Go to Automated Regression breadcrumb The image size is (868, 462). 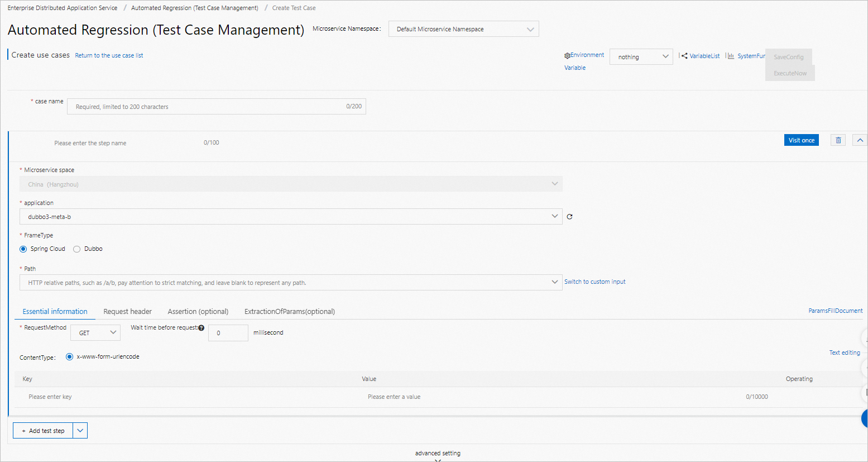[195, 8]
